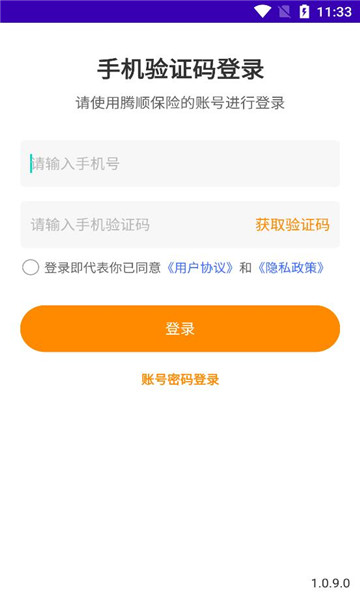
Task: Tap the 11:33 clock in status bar
Action: (334, 12)
